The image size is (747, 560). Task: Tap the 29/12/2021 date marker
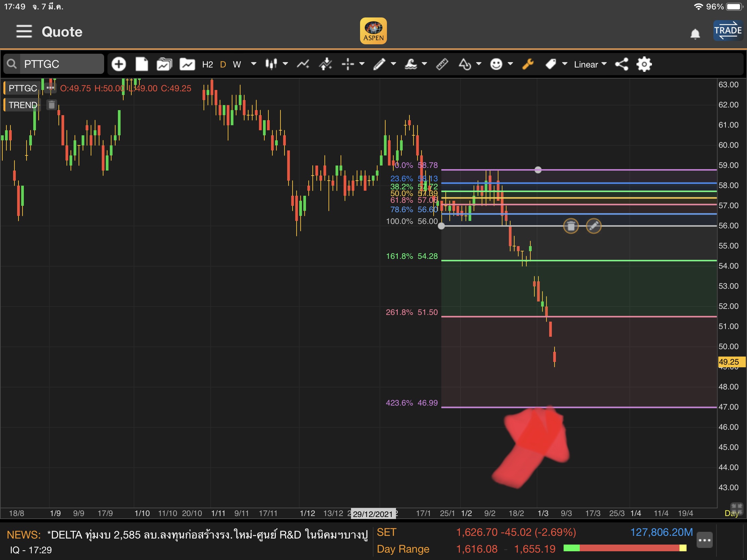(x=373, y=514)
